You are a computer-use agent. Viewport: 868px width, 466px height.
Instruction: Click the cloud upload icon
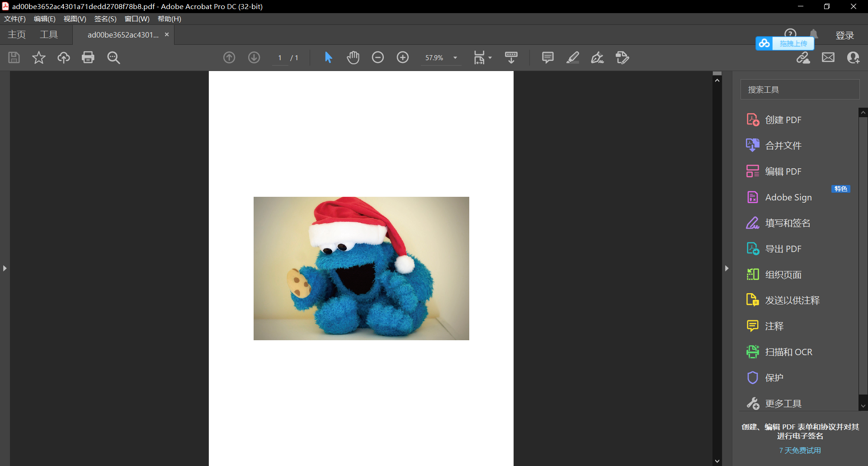63,57
